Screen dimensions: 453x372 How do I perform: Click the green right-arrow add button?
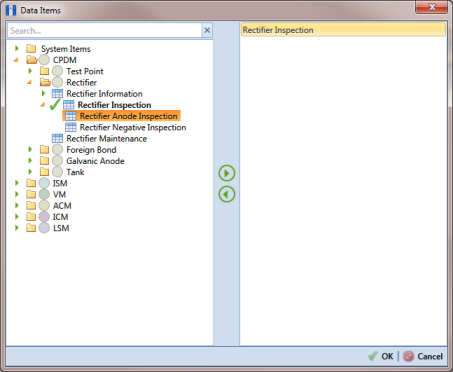pos(227,173)
